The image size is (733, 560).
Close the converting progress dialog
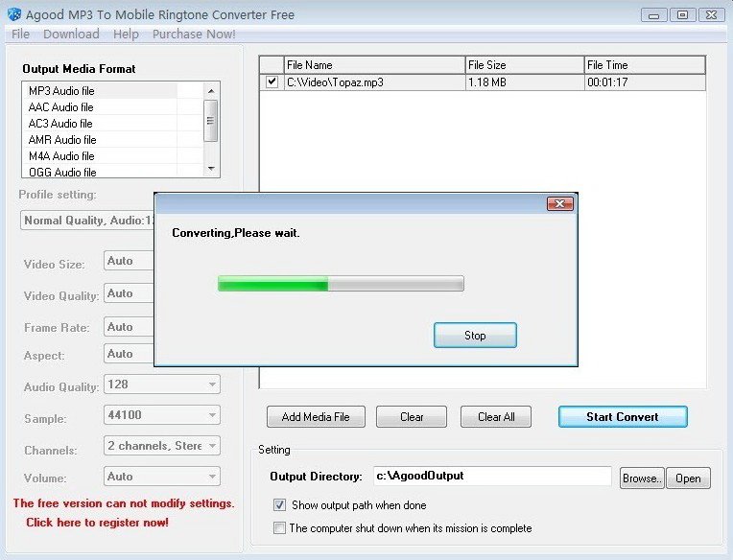click(559, 203)
